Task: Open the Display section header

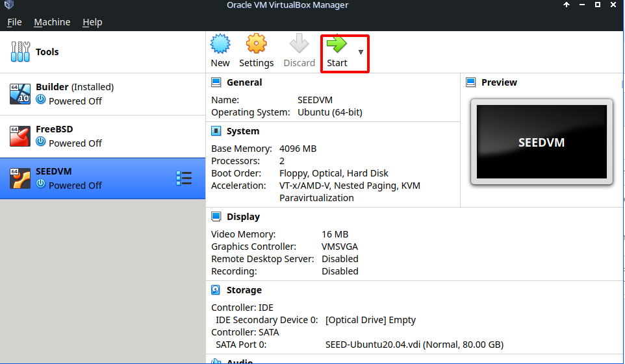Action: click(x=242, y=217)
